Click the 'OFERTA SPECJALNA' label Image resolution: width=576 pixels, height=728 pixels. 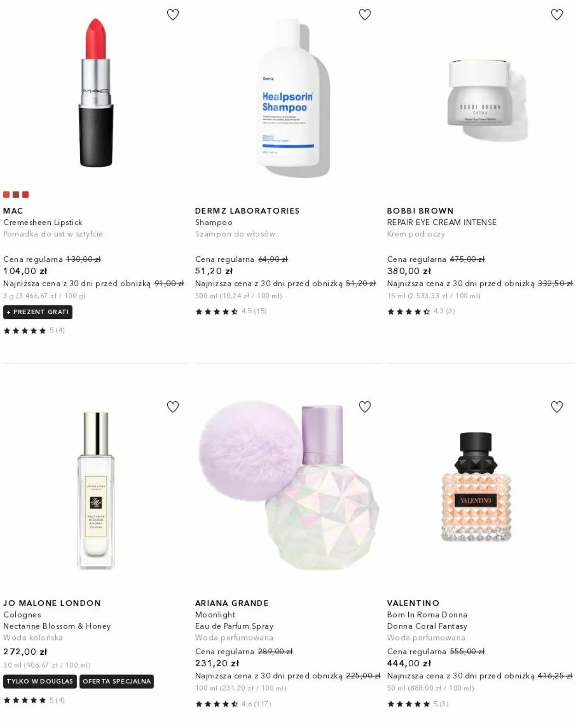coord(117,681)
